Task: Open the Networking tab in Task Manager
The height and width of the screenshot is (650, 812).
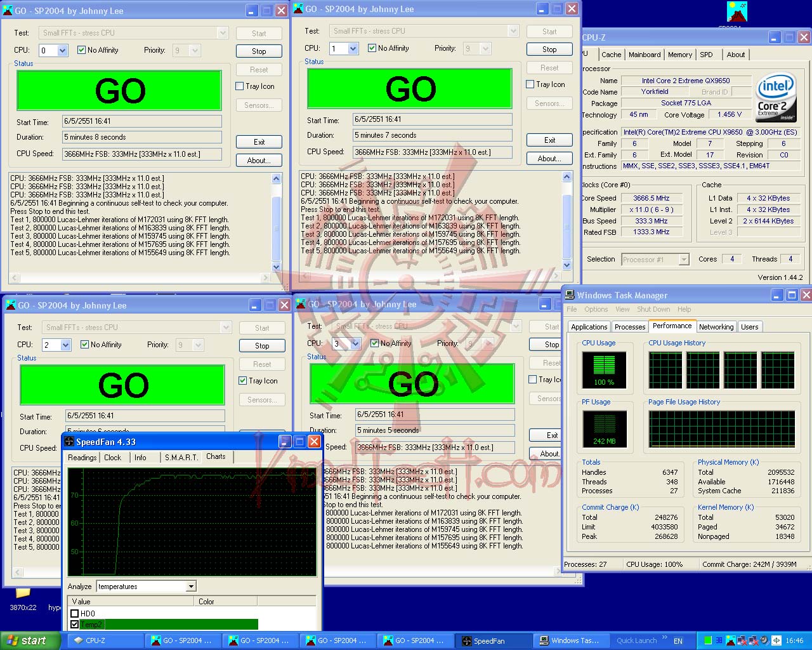Action: click(x=716, y=327)
